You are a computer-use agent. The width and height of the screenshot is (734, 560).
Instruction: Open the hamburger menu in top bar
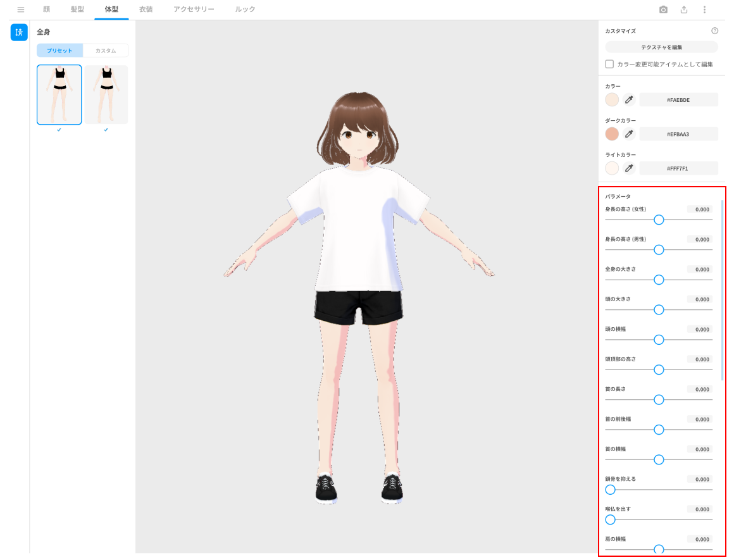pos(21,9)
